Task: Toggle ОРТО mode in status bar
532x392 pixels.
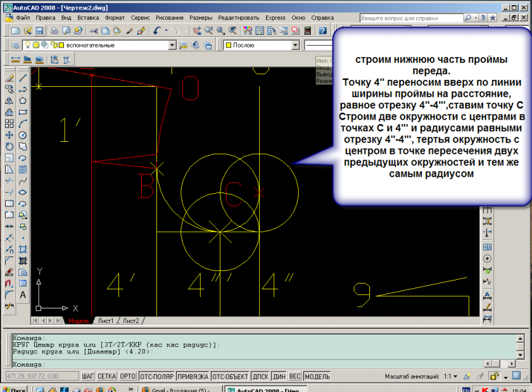Action: 128,376
